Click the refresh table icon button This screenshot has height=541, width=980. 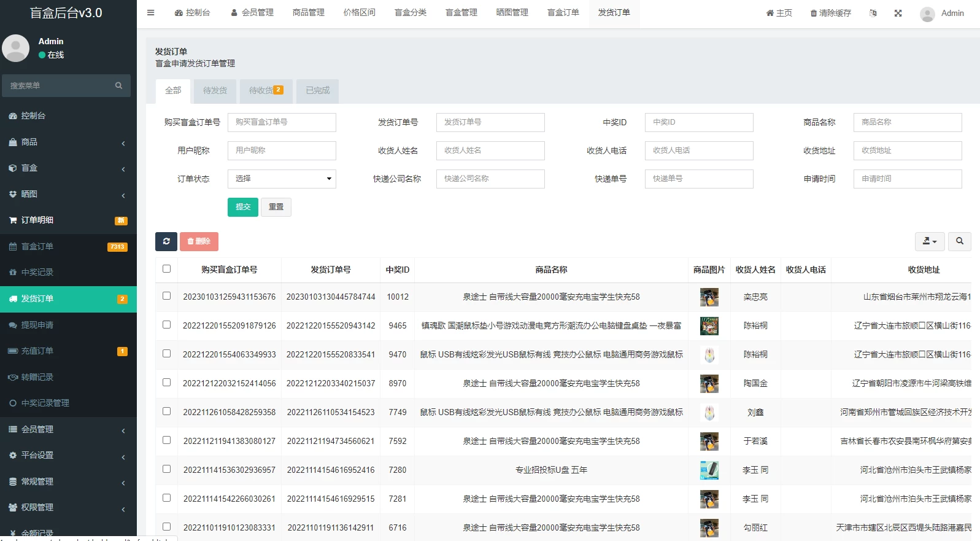166,241
